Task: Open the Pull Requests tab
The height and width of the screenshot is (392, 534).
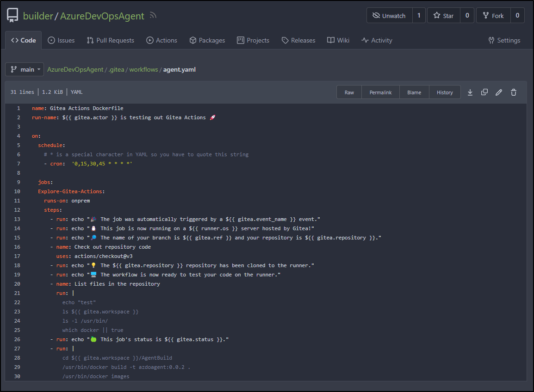Action: coord(110,40)
